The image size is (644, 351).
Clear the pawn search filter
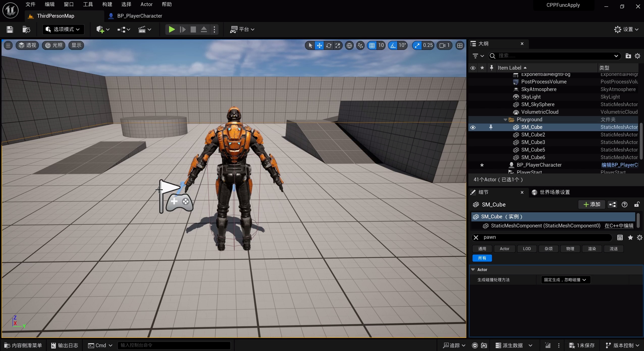pos(476,238)
